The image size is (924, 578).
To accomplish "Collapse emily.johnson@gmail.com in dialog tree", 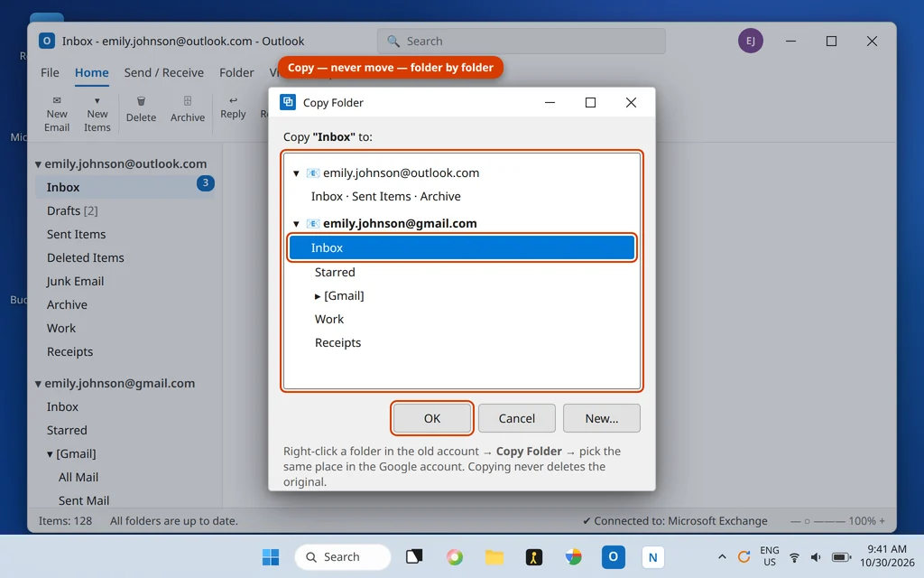I will 296,224.
